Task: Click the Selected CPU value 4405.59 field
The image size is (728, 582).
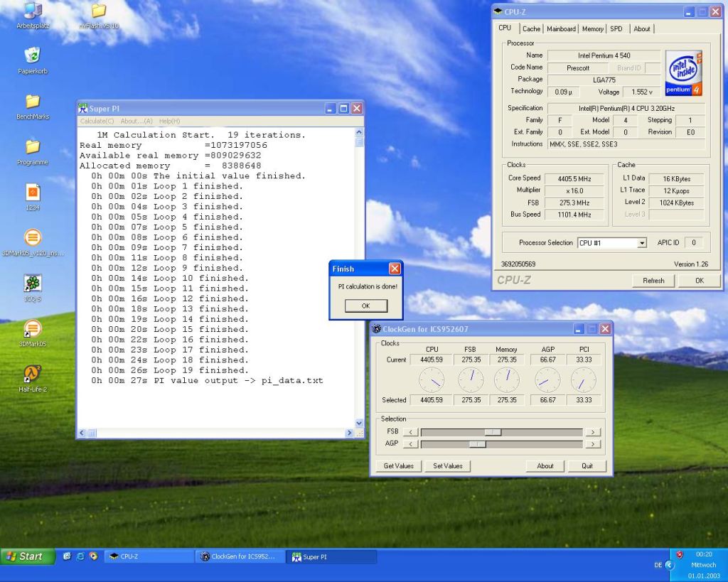Action: tap(432, 399)
